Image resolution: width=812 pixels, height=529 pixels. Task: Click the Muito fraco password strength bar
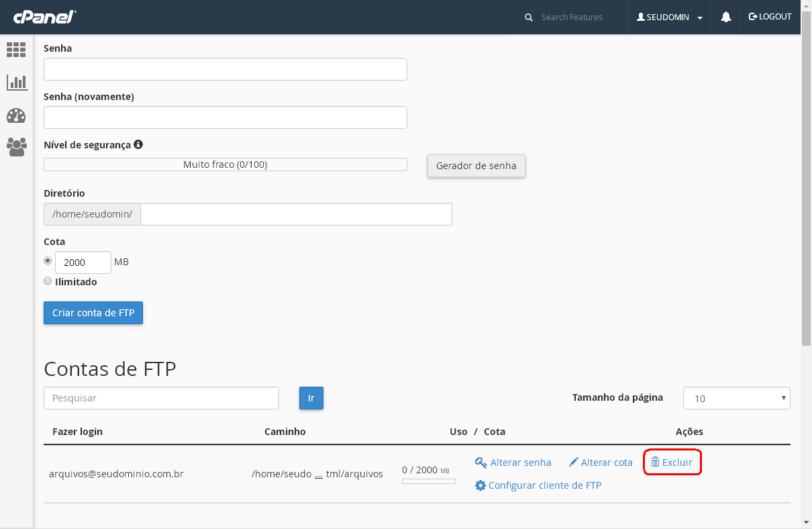point(225,164)
